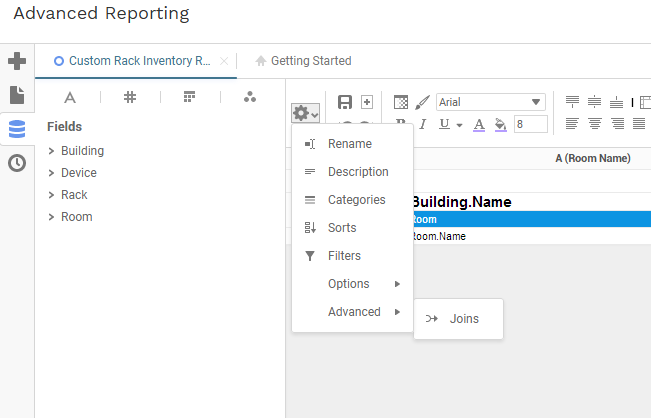This screenshot has height=418, width=651.
Task: Select the highlighted blue Room row
Action: [531, 219]
